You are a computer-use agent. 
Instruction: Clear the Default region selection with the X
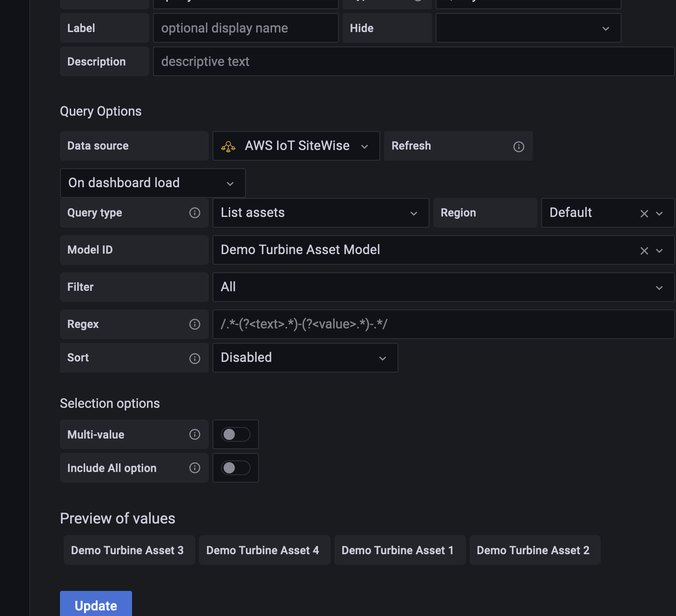tap(644, 213)
